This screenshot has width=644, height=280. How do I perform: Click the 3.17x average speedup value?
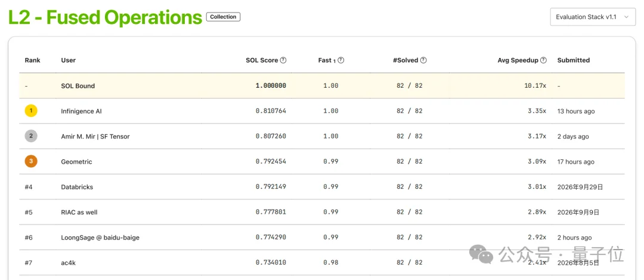[537, 137]
